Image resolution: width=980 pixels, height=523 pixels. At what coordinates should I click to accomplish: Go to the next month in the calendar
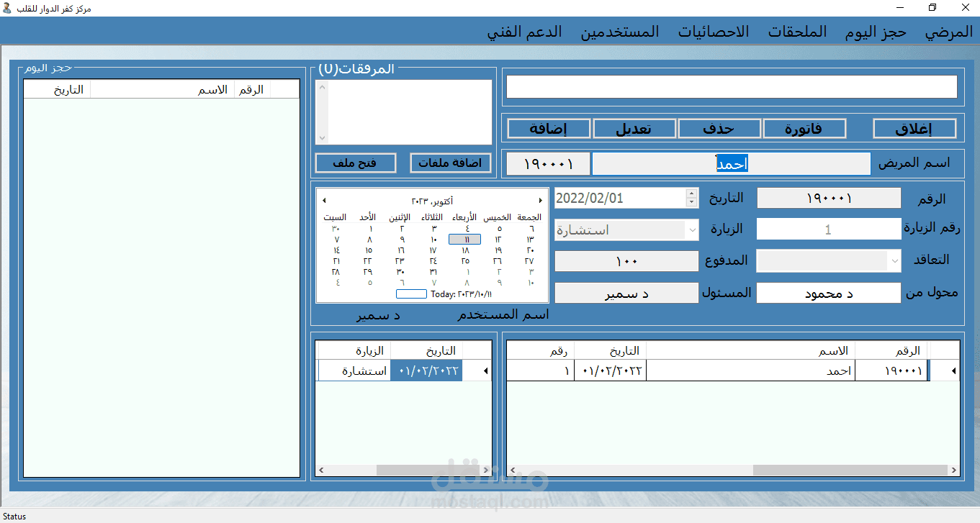click(540, 201)
